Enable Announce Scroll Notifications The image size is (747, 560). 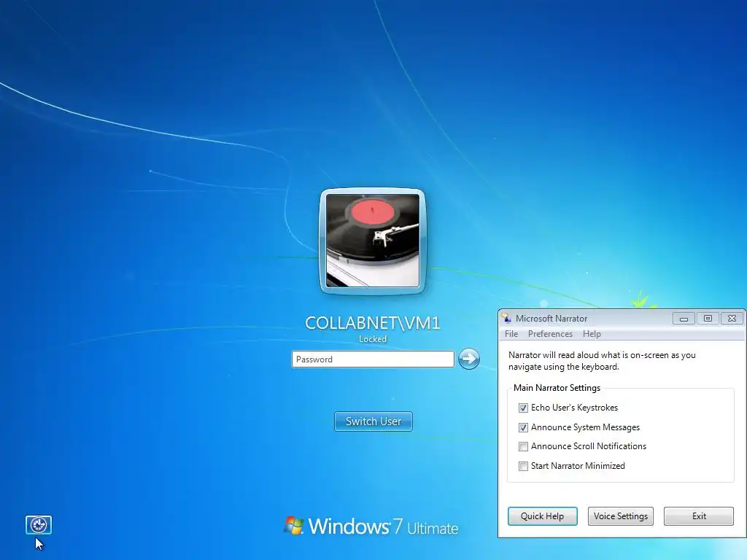(x=523, y=447)
